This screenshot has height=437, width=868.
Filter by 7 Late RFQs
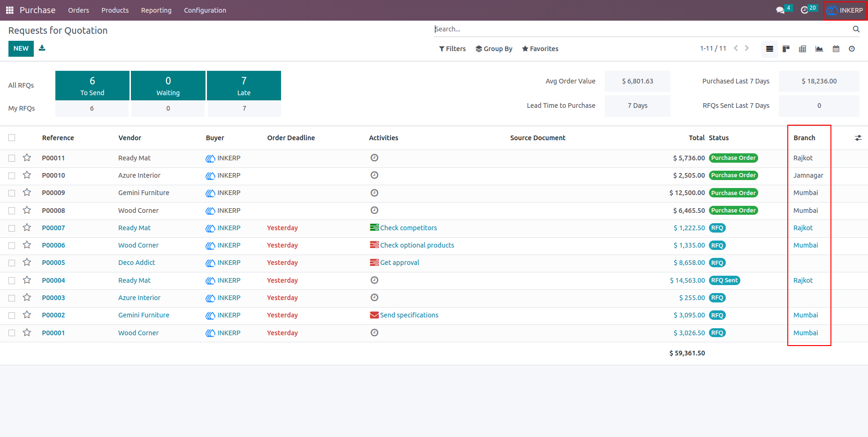point(244,85)
